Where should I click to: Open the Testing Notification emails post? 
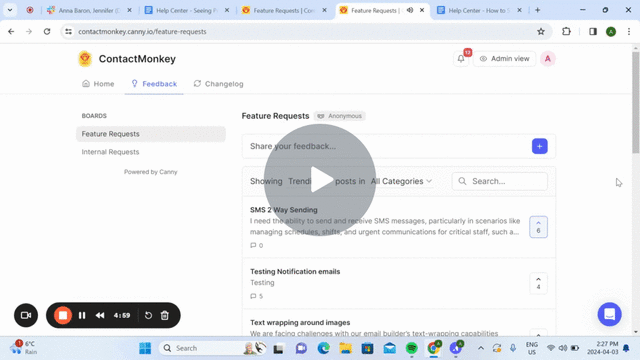[x=295, y=271]
